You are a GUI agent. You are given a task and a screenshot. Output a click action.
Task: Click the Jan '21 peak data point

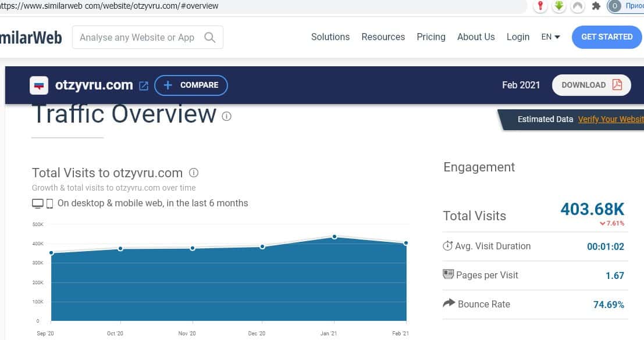335,237
